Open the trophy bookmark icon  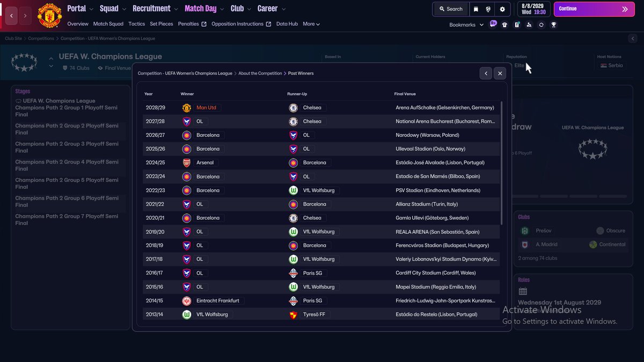pyautogui.click(x=553, y=25)
